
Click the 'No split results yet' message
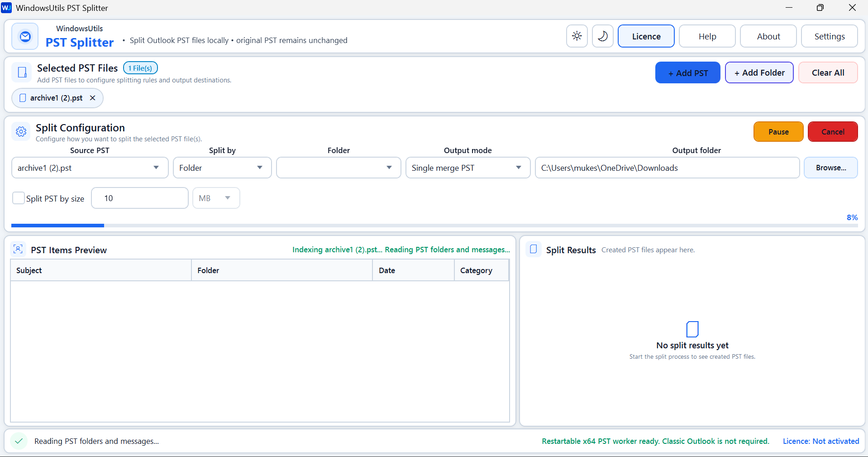(692, 345)
